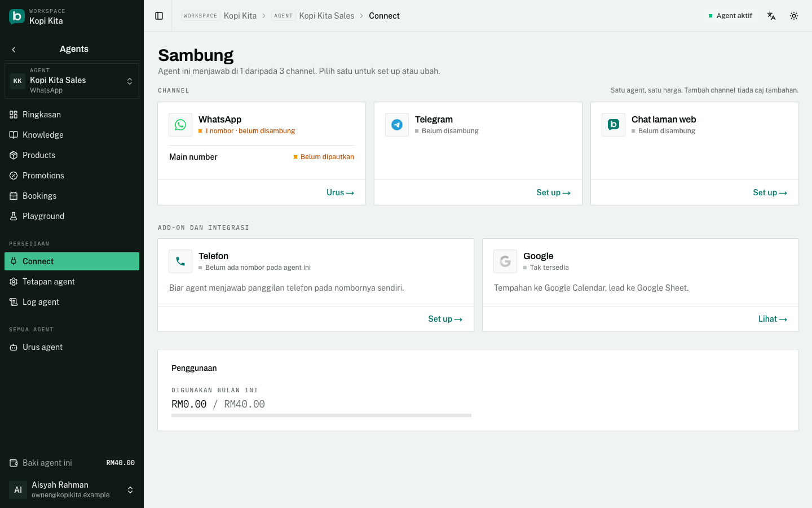Click the Connect breadcrumb
The width and height of the screenshot is (812, 508).
tap(384, 16)
